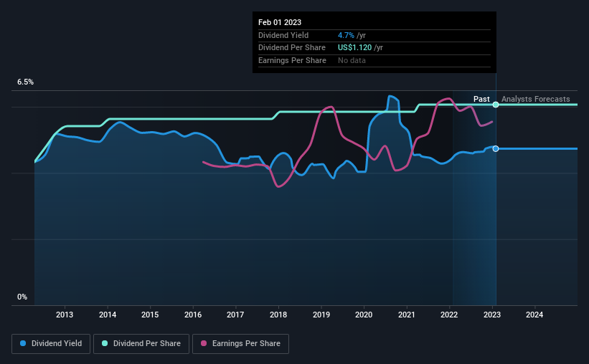This screenshot has width=589, height=364.
Task: Select the 2024 label on the x-axis
Action: (x=534, y=315)
